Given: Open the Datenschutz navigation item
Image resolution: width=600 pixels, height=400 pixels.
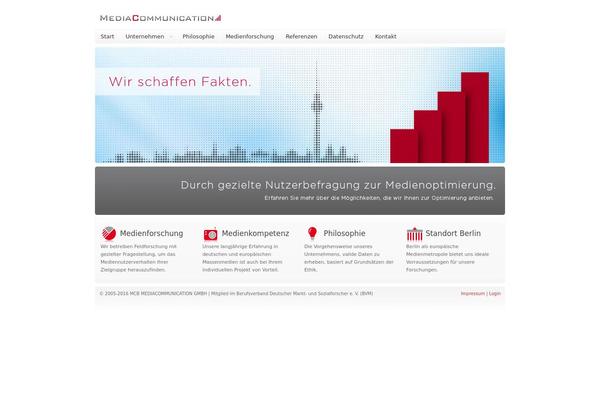Looking at the screenshot, I should [346, 36].
